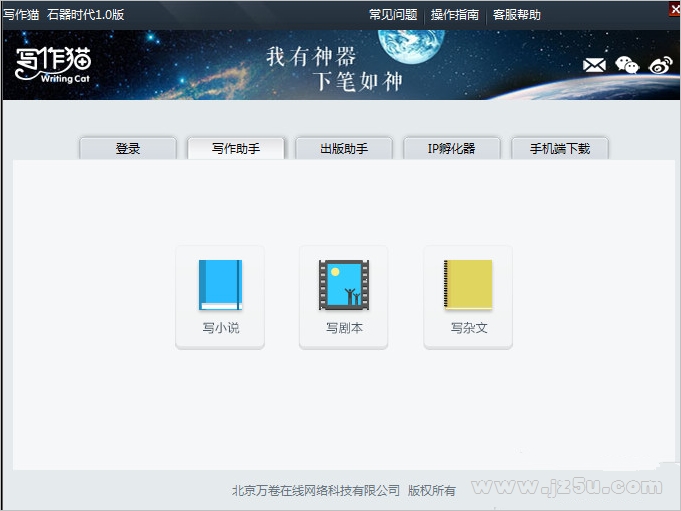Click the WeChat icon in banner

click(627, 65)
